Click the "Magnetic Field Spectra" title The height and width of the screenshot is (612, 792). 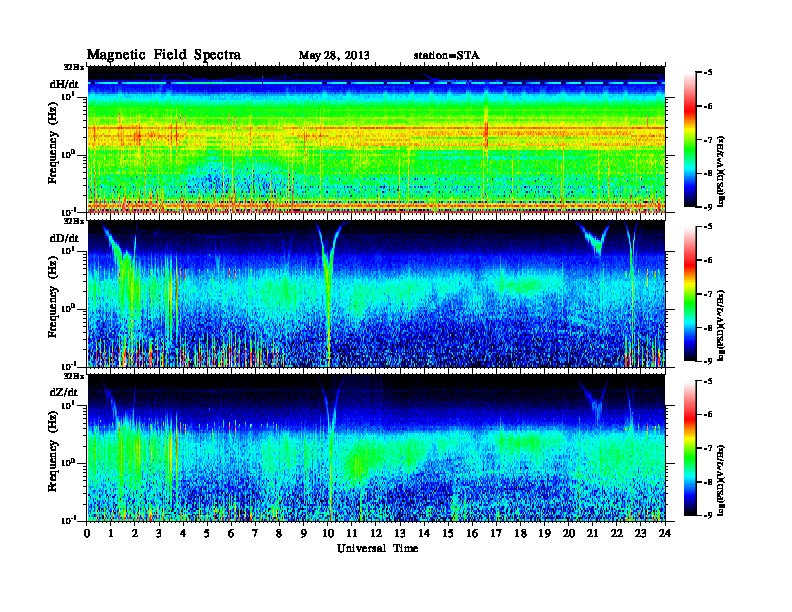(164, 55)
